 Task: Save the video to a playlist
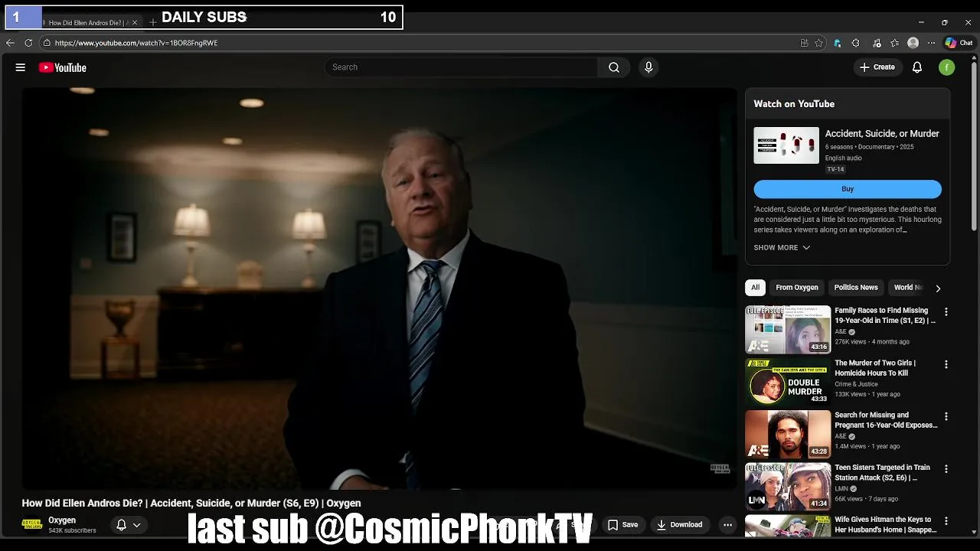(x=622, y=525)
